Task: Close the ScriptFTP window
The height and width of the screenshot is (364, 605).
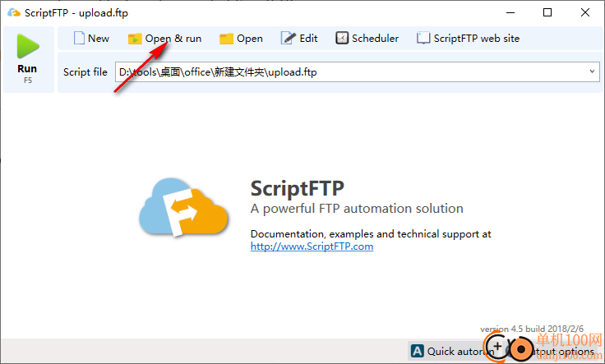Action: [x=585, y=12]
